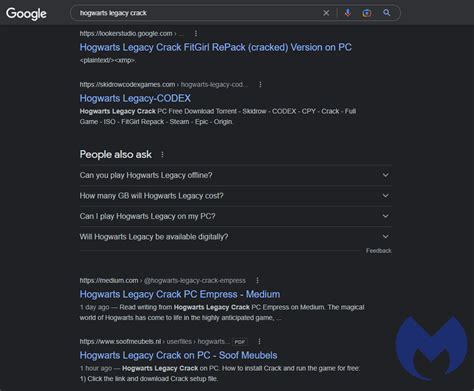The width and height of the screenshot is (474, 391).
Task: Open three-dot menu for medium.com result
Action: 257,281
